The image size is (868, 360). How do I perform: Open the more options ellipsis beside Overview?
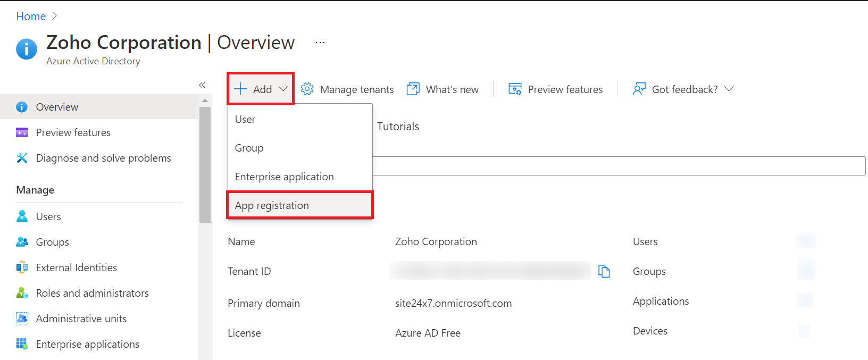point(320,43)
